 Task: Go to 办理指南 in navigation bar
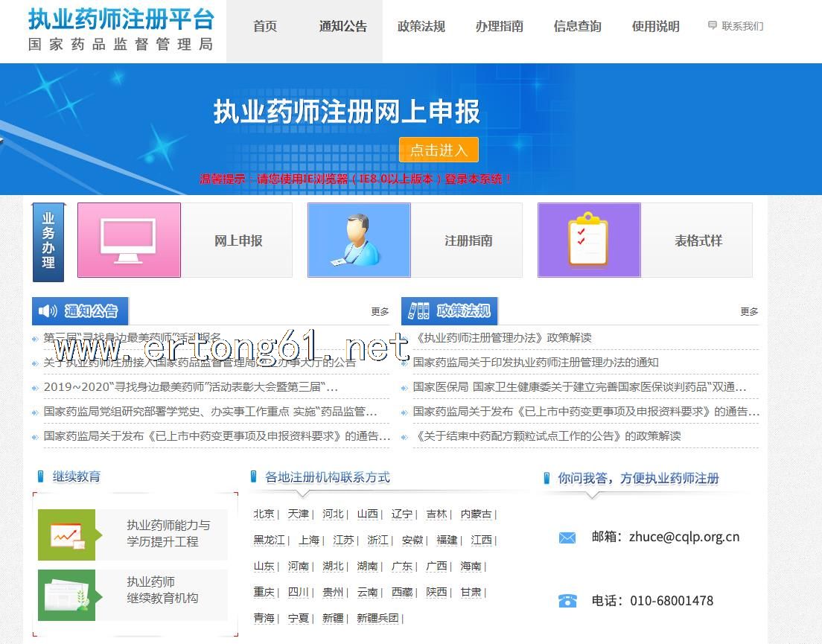499,27
